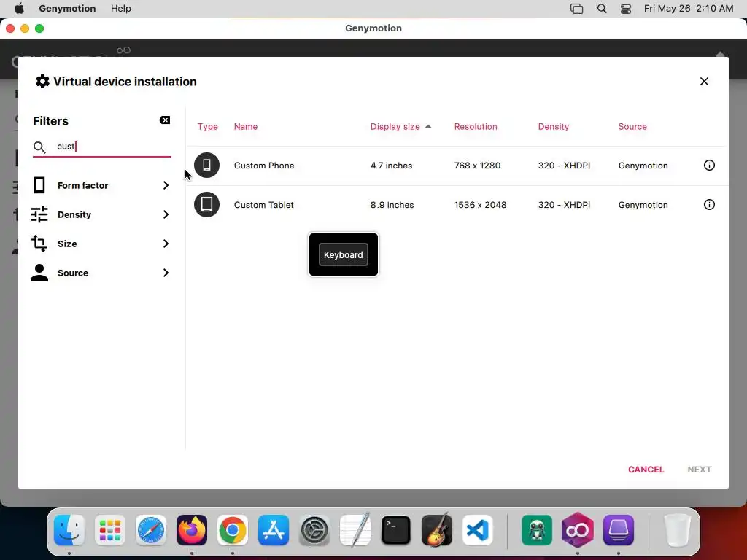Click the 768 x 1280 resolution cell
Viewport: 747px width, 560px height.
coord(477,166)
